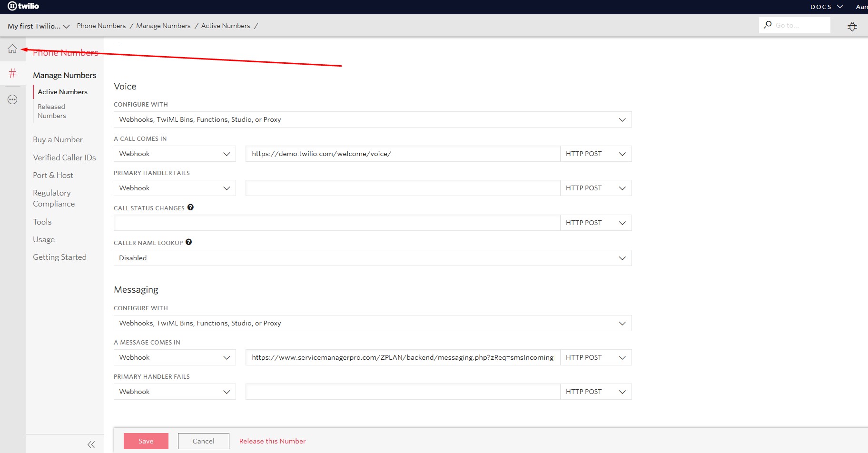Open Released Numbers in sidebar
This screenshot has height=453, width=868.
coord(52,111)
